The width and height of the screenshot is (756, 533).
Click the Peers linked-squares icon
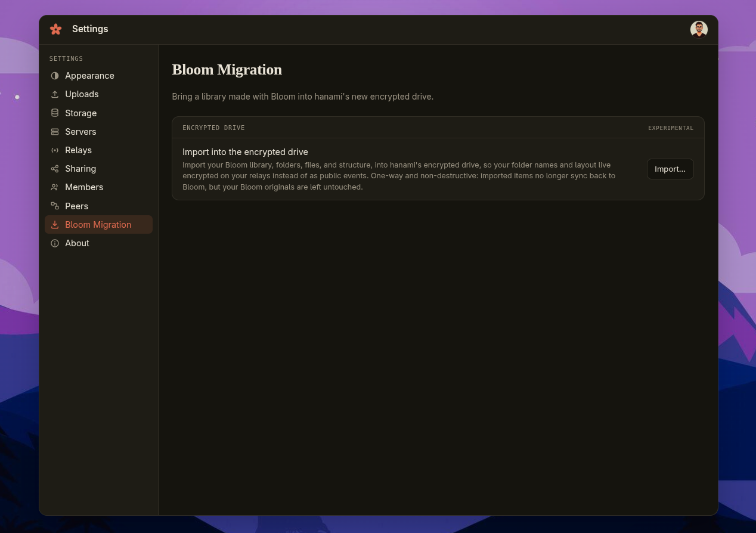tap(55, 206)
